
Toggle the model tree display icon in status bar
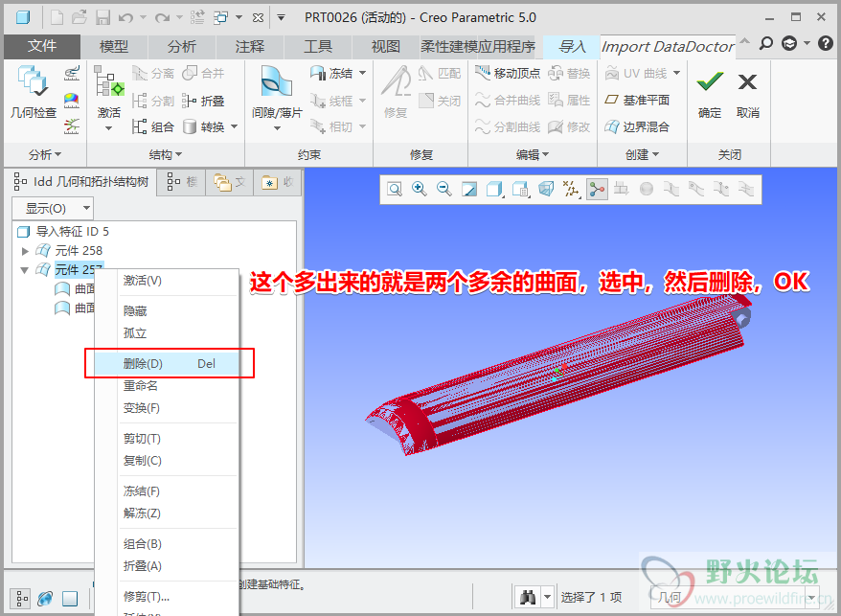(21, 599)
